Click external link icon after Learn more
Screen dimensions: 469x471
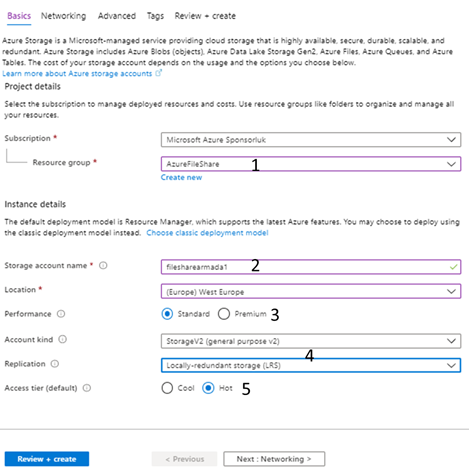pyautogui.click(x=159, y=73)
